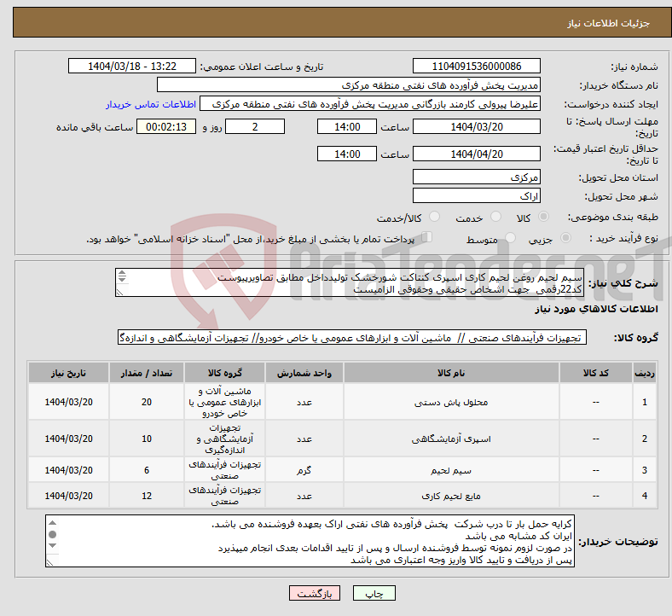Click the price validity hour field, second 14:00
Image resolution: width=672 pixels, height=616 pixels.
coord(347,154)
